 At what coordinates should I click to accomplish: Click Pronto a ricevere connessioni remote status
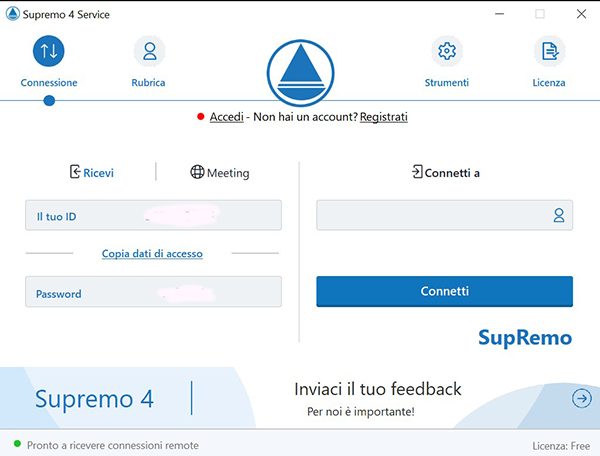click(x=113, y=446)
